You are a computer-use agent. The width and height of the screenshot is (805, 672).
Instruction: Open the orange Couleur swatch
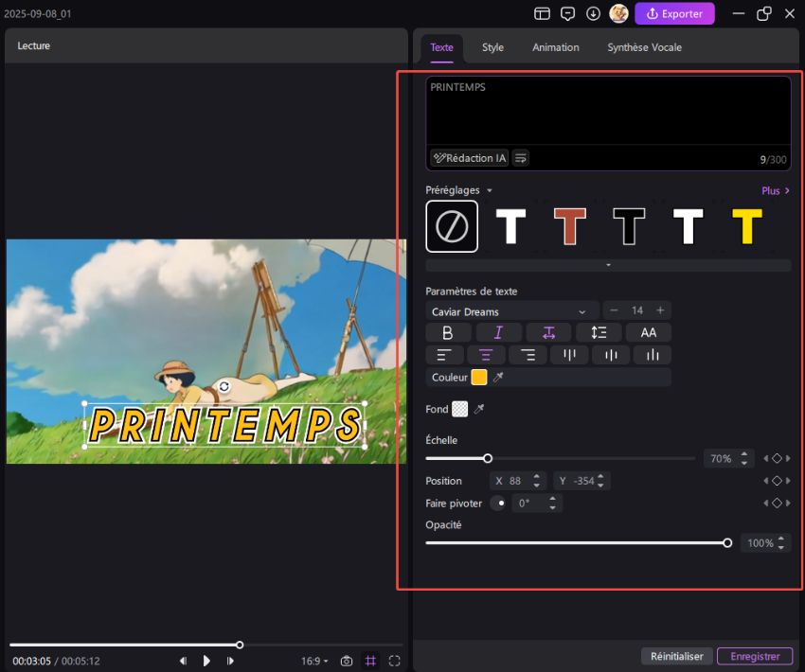tap(479, 377)
